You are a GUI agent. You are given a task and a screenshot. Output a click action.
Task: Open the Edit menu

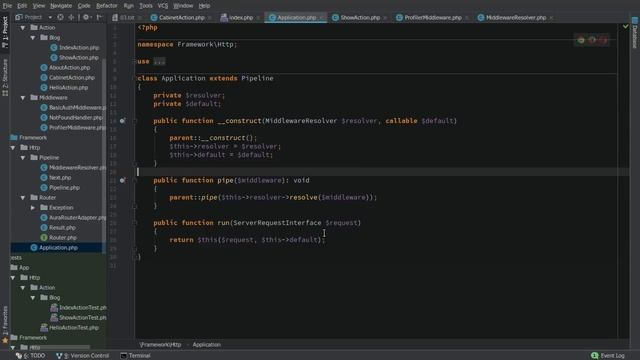(x=22, y=6)
